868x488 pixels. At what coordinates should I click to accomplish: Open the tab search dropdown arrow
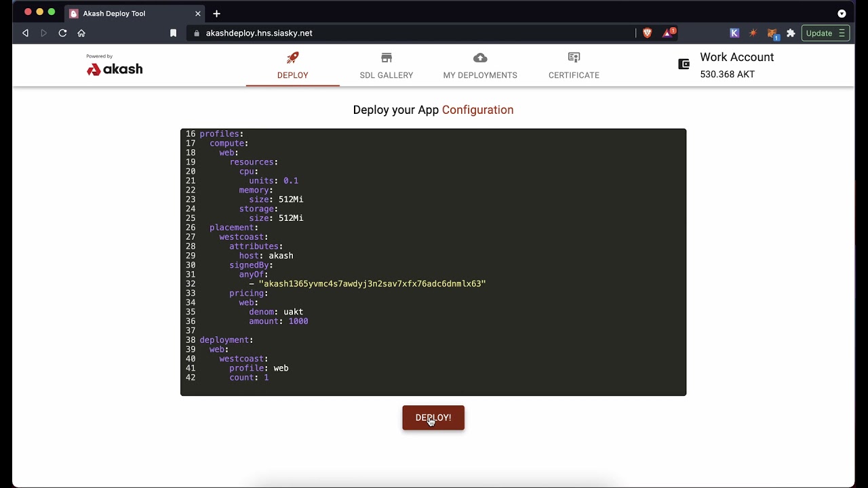(842, 14)
